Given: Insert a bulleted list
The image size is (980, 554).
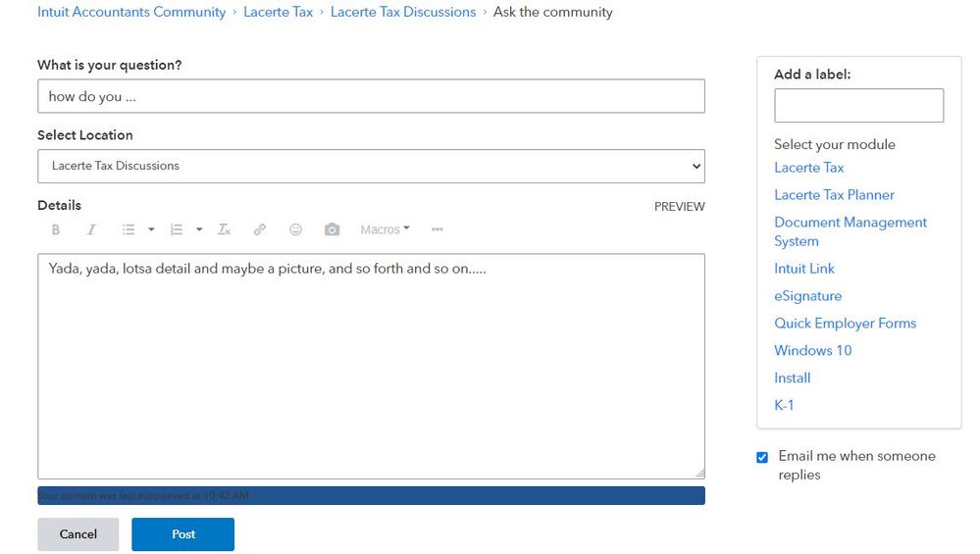Looking at the screenshot, I should [129, 229].
